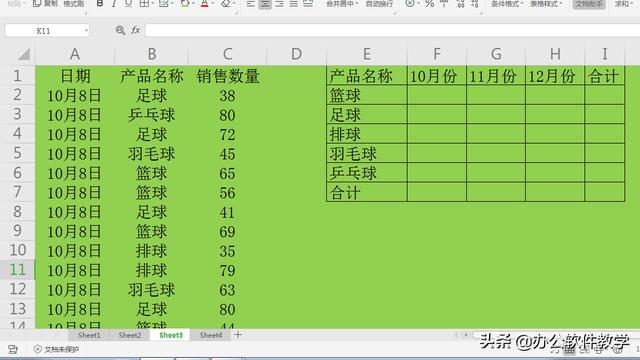
Task: Select the cell 日期 header in A1
Action: (x=75, y=76)
